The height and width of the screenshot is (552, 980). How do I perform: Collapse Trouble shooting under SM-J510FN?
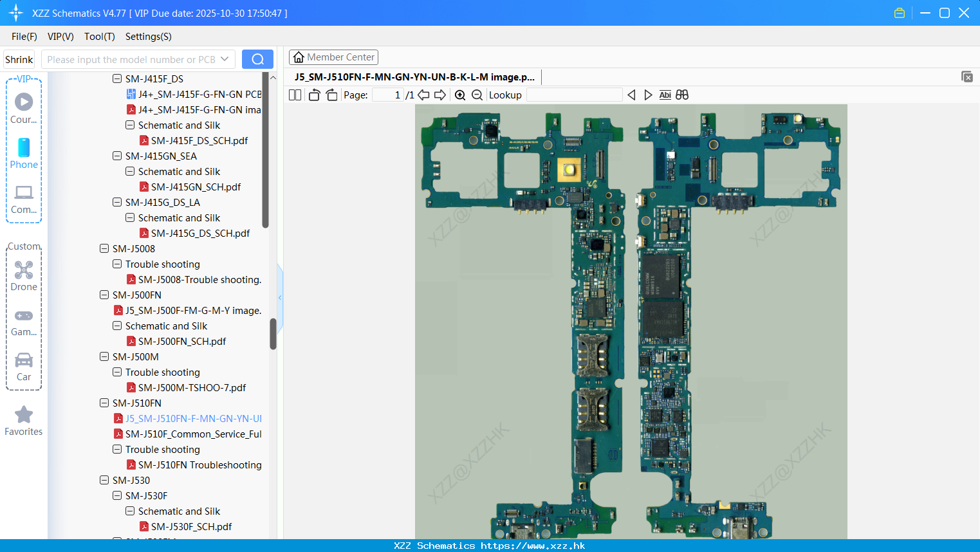point(117,449)
